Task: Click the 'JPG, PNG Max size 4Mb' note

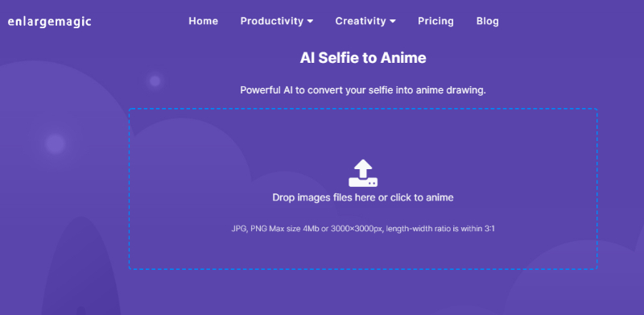Action: pyautogui.click(x=363, y=228)
